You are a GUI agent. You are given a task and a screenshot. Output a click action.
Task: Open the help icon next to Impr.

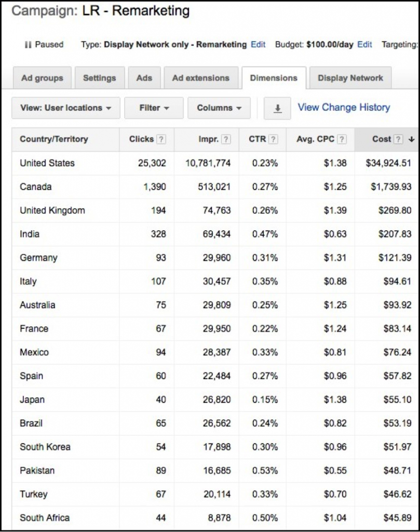(226, 139)
